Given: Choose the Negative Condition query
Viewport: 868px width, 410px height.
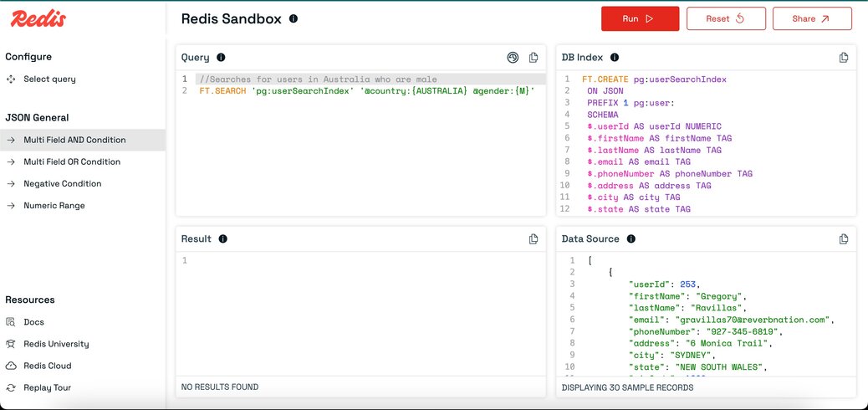Looking at the screenshot, I should pyautogui.click(x=62, y=183).
